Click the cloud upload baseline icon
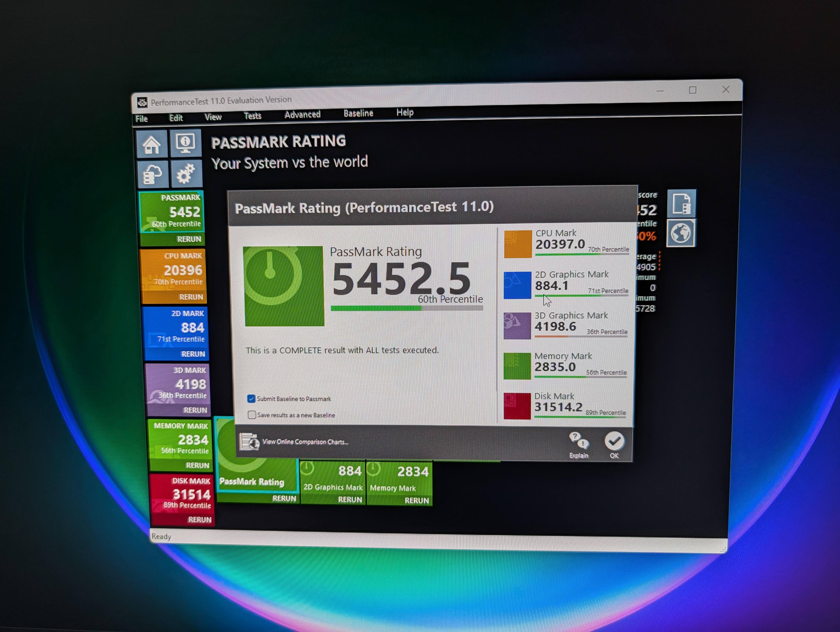Image resolution: width=840 pixels, height=632 pixels. pos(153,174)
